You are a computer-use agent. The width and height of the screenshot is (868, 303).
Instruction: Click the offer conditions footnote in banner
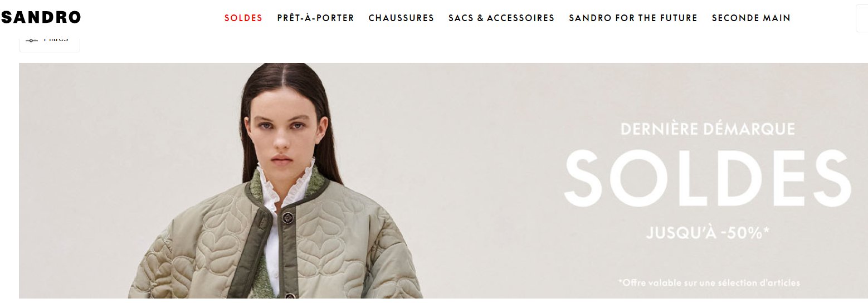[x=709, y=283]
